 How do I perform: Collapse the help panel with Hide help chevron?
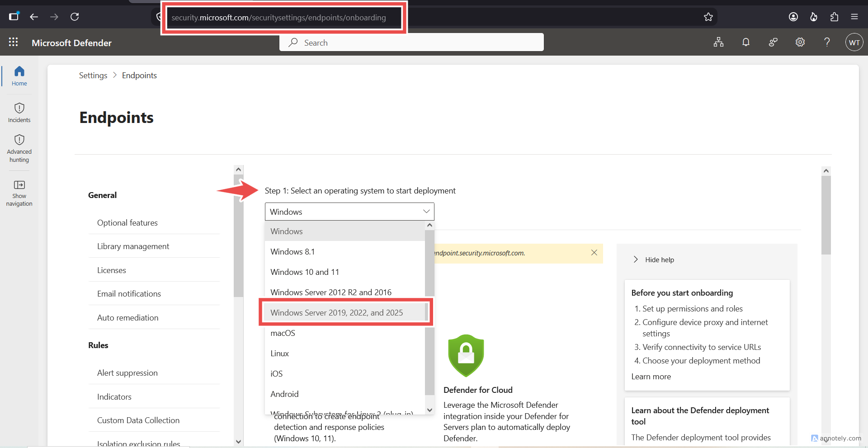pyautogui.click(x=636, y=259)
